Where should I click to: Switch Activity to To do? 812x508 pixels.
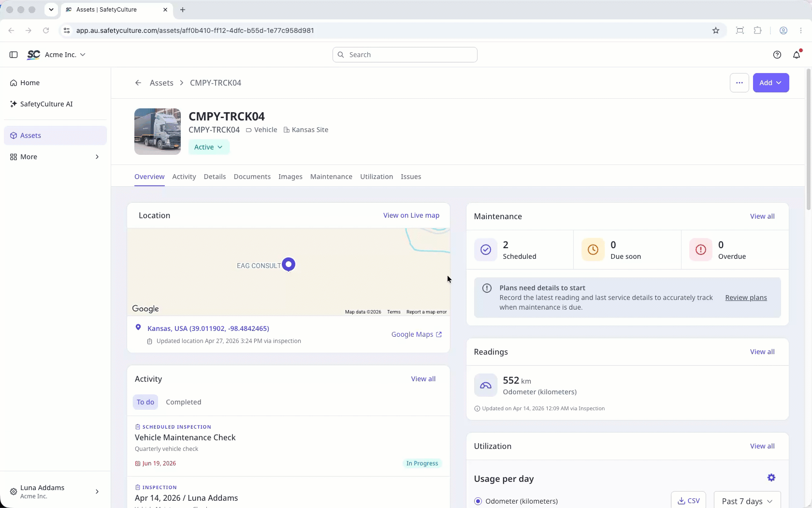tap(145, 402)
